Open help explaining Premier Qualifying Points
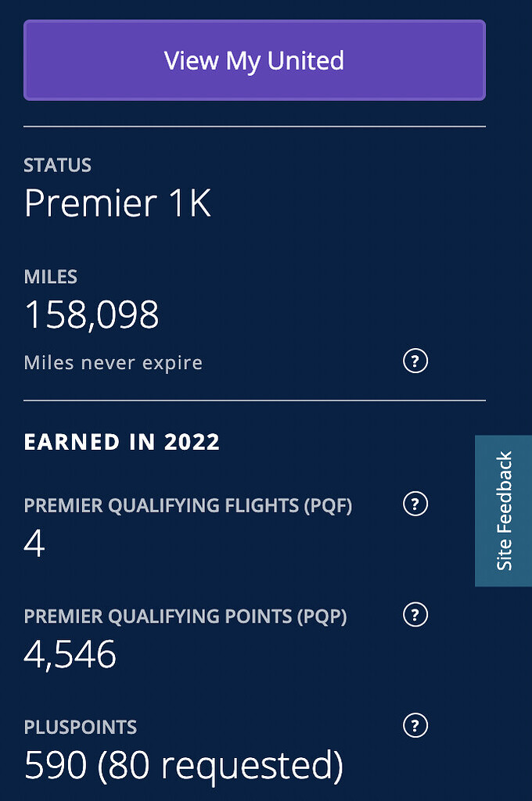532x801 pixels. coord(415,615)
